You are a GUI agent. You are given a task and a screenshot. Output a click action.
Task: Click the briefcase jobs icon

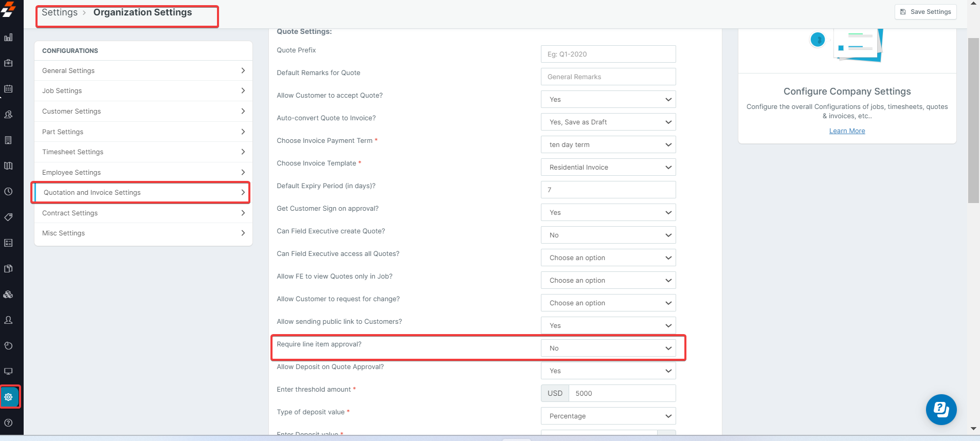(x=8, y=63)
